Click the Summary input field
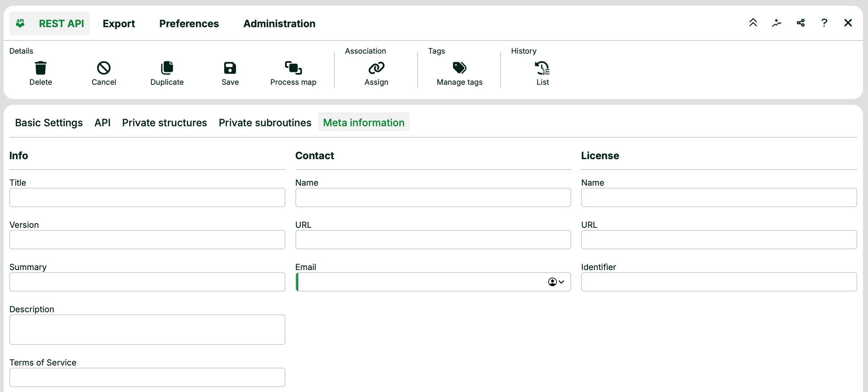This screenshot has width=868, height=392. point(147,282)
